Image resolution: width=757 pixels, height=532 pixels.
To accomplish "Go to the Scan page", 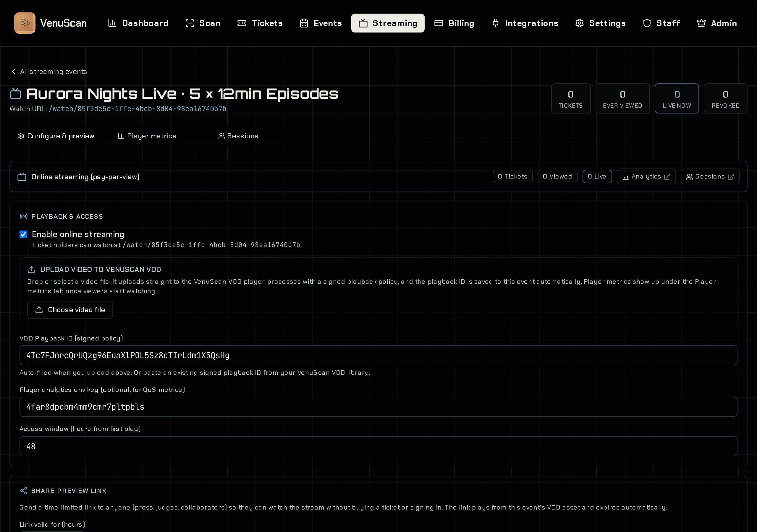I will coord(203,23).
